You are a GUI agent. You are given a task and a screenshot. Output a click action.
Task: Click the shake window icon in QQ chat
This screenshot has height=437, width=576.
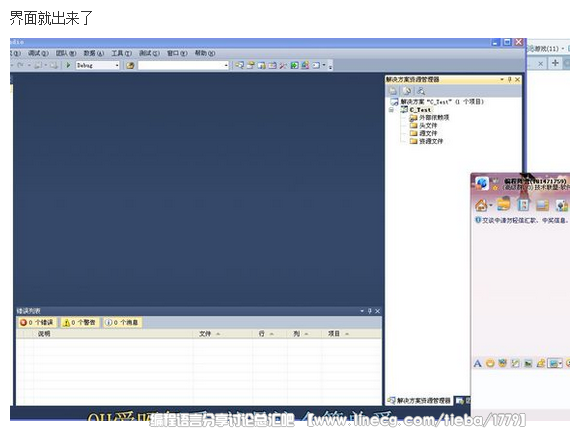pyautogui.click(x=515, y=364)
